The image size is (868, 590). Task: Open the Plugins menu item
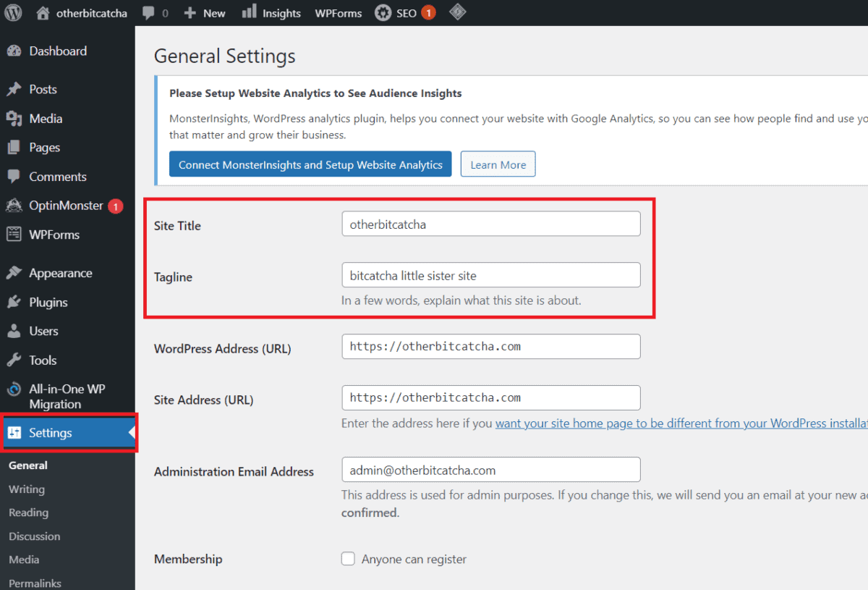click(48, 302)
